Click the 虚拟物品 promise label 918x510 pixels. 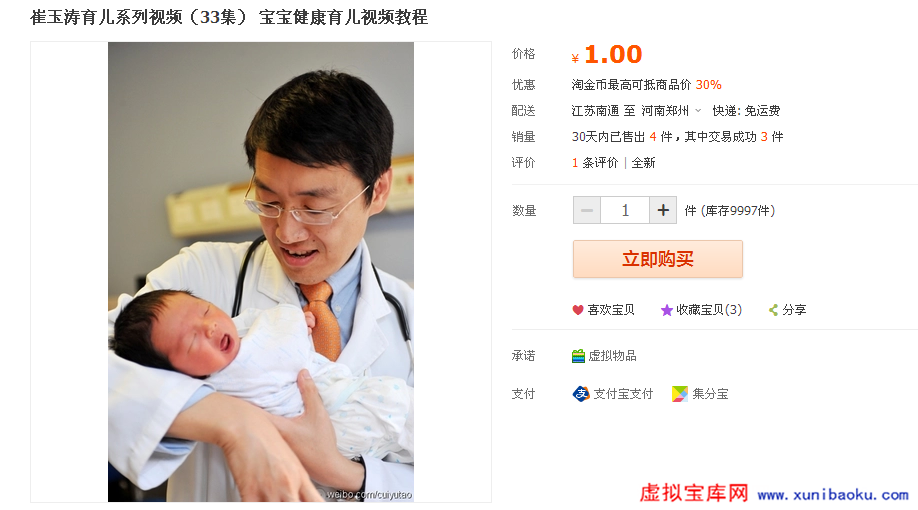point(612,356)
